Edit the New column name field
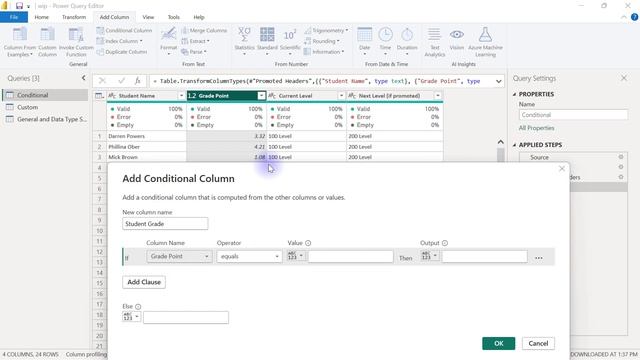The width and height of the screenshot is (640, 360). (x=165, y=224)
